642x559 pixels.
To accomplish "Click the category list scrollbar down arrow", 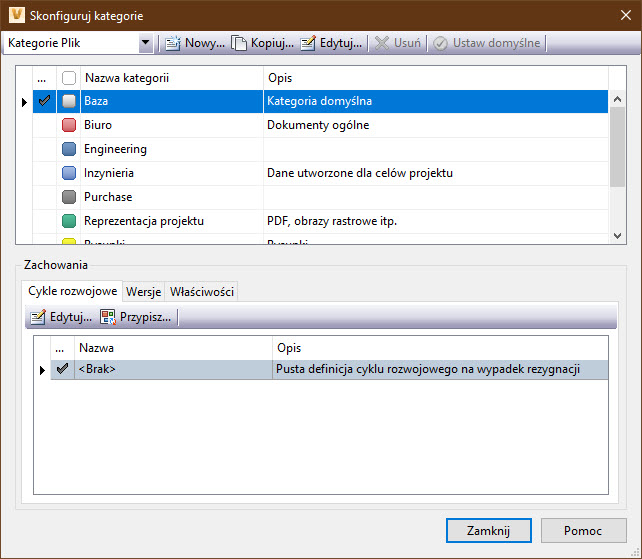I will point(617,234).
